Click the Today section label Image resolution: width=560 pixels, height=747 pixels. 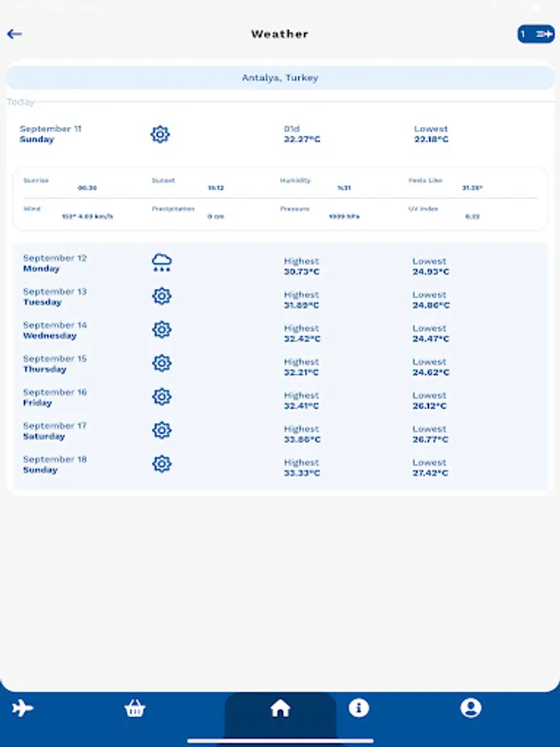point(21,102)
